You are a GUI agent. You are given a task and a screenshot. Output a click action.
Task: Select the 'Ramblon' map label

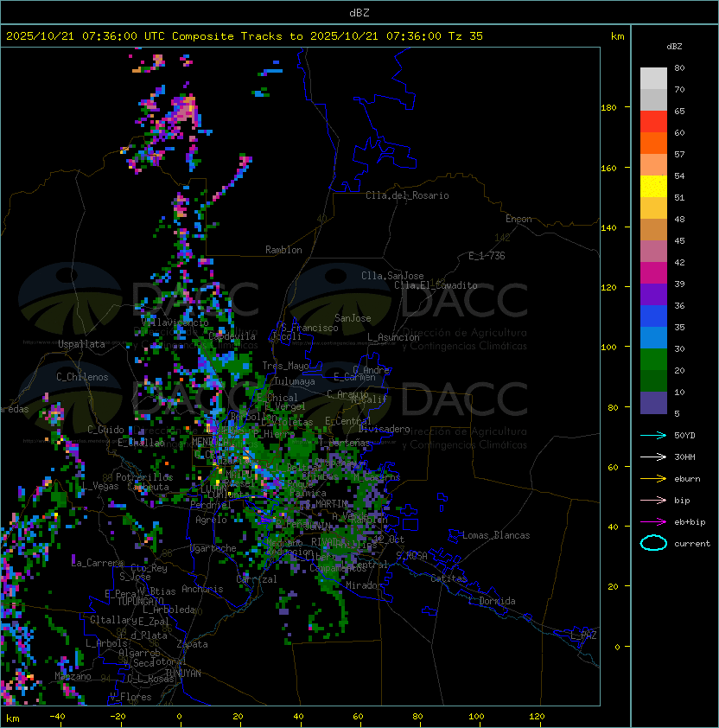point(283,250)
